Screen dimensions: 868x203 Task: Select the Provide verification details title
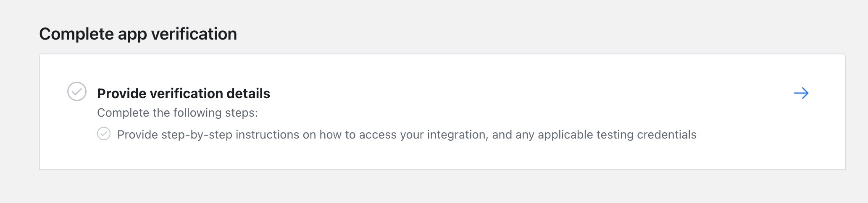184,93
